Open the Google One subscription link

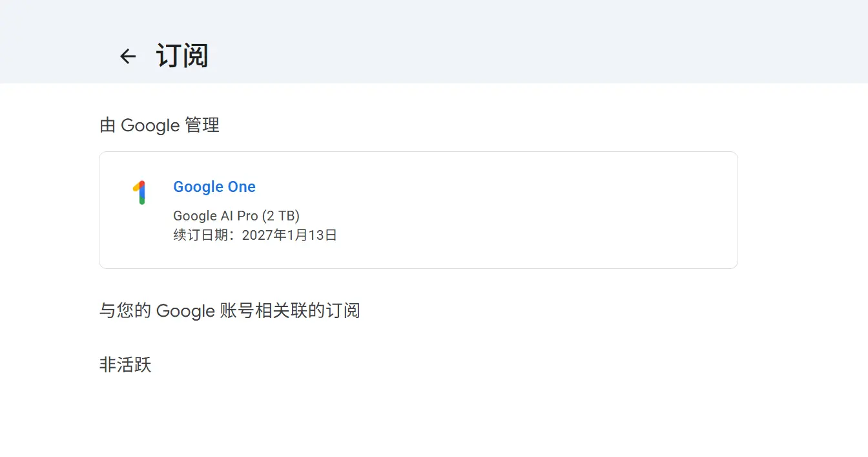click(214, 187)
